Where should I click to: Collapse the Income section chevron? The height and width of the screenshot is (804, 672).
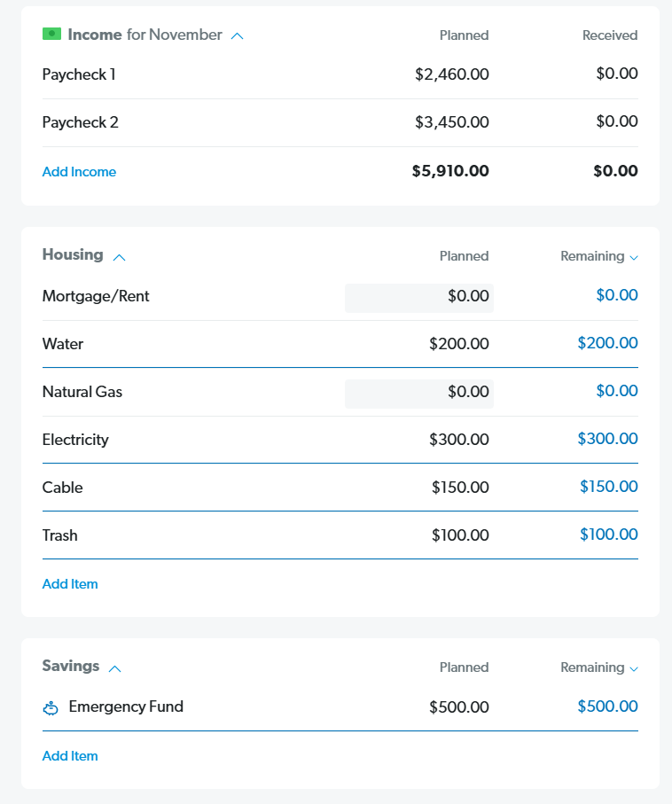tap(237, 36)
